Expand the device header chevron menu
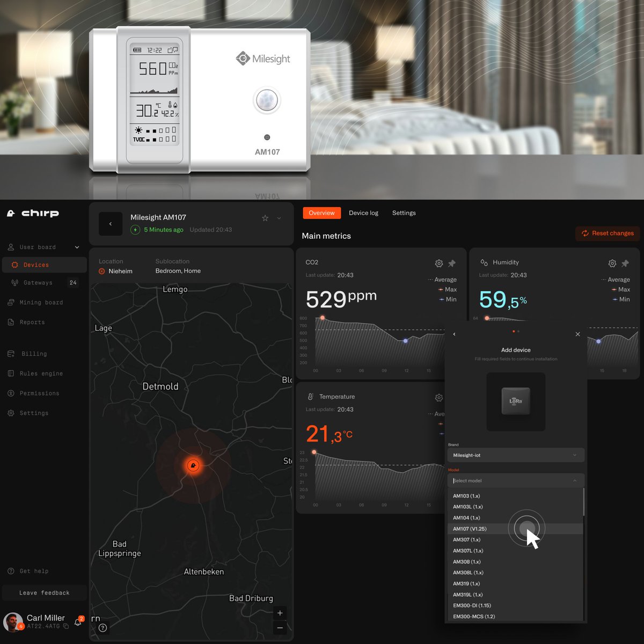This screenshot has width=644, height=644. coord(279,218)
